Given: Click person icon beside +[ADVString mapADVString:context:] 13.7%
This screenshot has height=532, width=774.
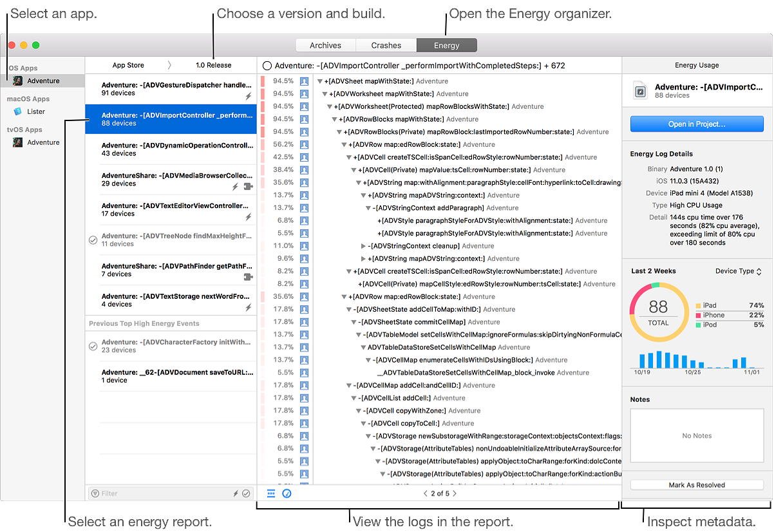Looking at the screenshot, I should (305, 195).
